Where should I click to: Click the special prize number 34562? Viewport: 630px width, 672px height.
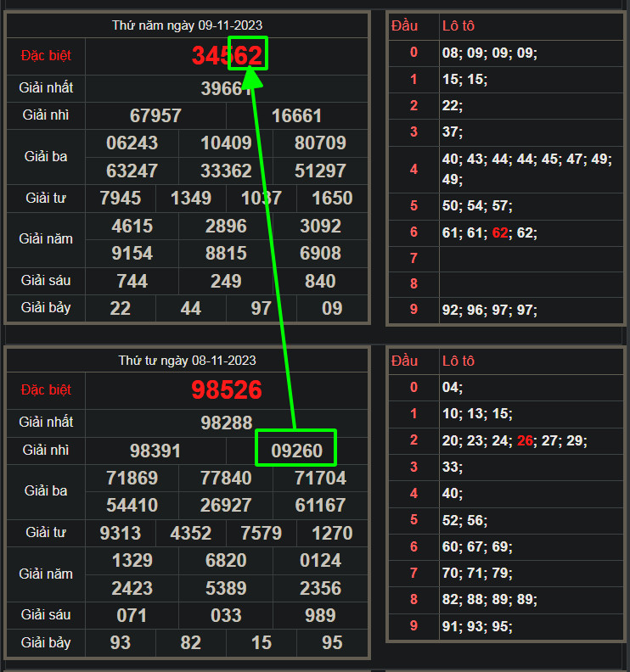(x=226, y=56)
